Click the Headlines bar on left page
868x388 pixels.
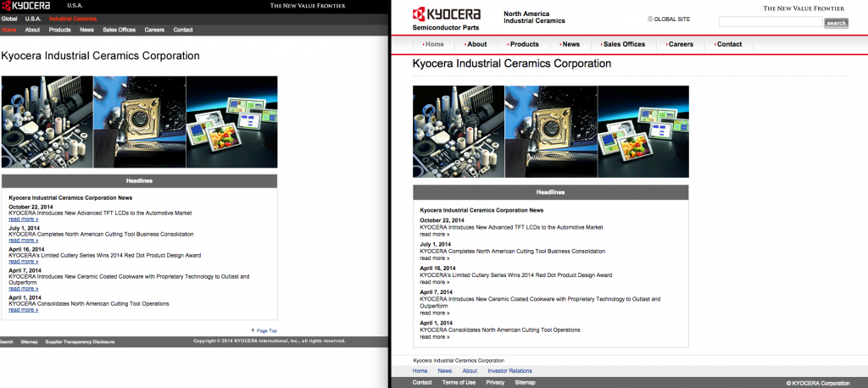pyautogui.click(x=140, y=181)
